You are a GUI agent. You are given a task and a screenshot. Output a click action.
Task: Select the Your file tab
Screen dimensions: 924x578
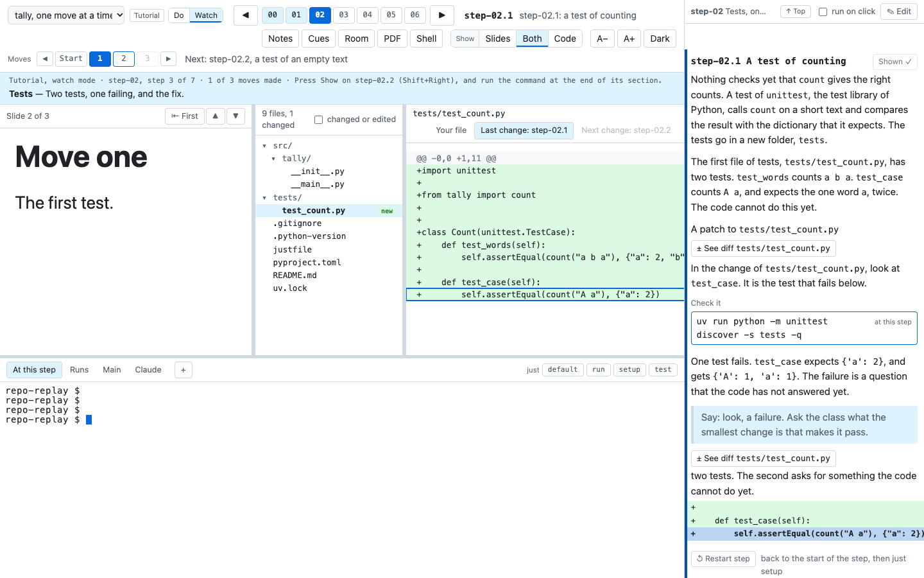point(451,130)
